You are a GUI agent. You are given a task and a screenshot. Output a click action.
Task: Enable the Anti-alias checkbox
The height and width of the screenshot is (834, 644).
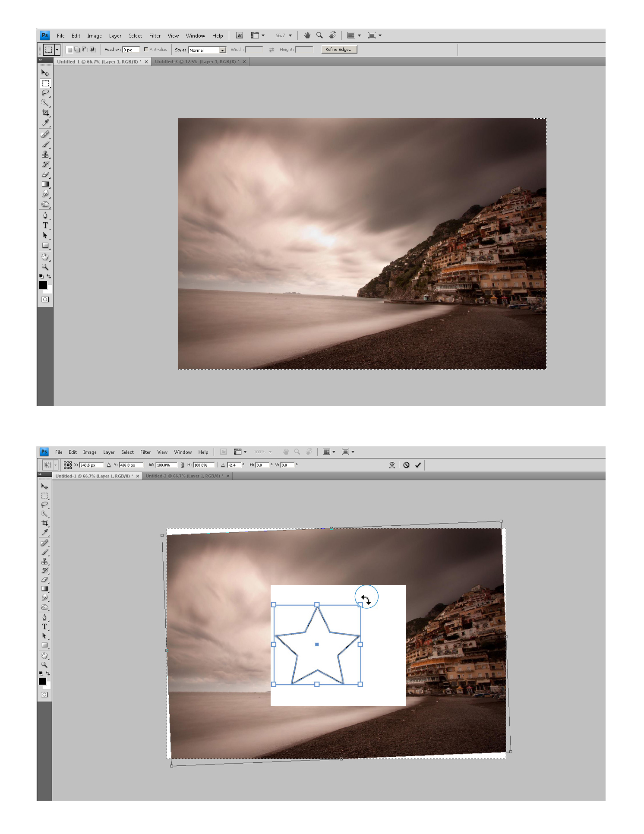click(x=146, y=49)
